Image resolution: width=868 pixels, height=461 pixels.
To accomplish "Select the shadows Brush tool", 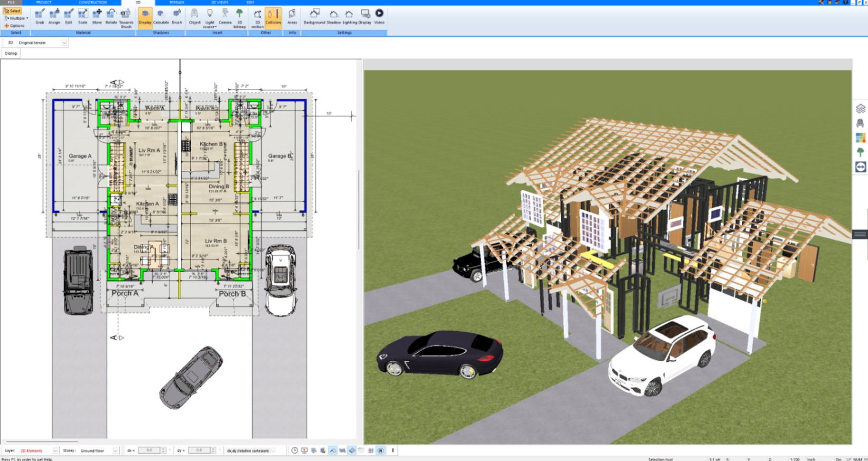I will pyautogui.click(x=177, y=17).
